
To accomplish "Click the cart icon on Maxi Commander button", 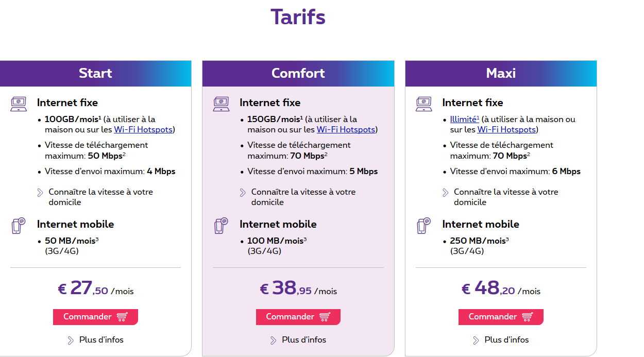I will [528, 317].
